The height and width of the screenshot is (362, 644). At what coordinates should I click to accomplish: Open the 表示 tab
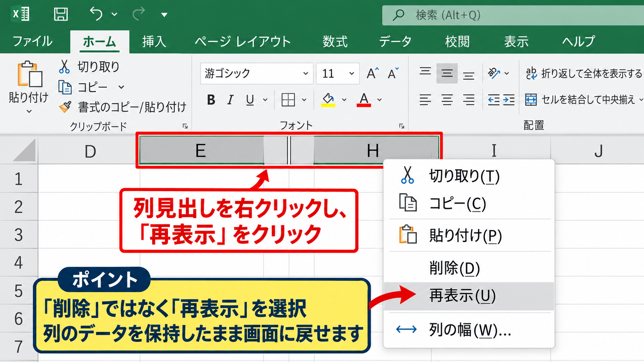click(x=516, y=41)
